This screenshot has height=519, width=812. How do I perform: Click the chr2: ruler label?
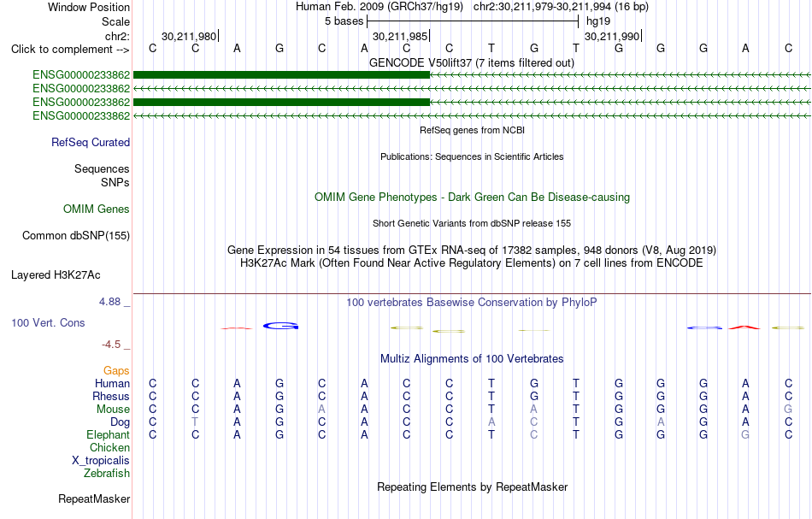(117, 36)
